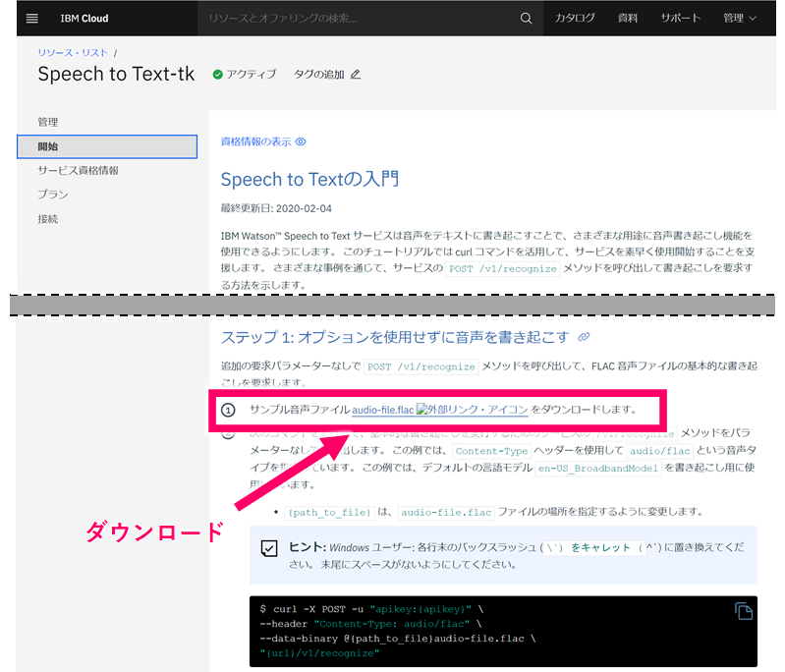This screenshot has width=785, height=672.
Task: Download the audio-file.flac sample link
Action: [x=382, y=410]
